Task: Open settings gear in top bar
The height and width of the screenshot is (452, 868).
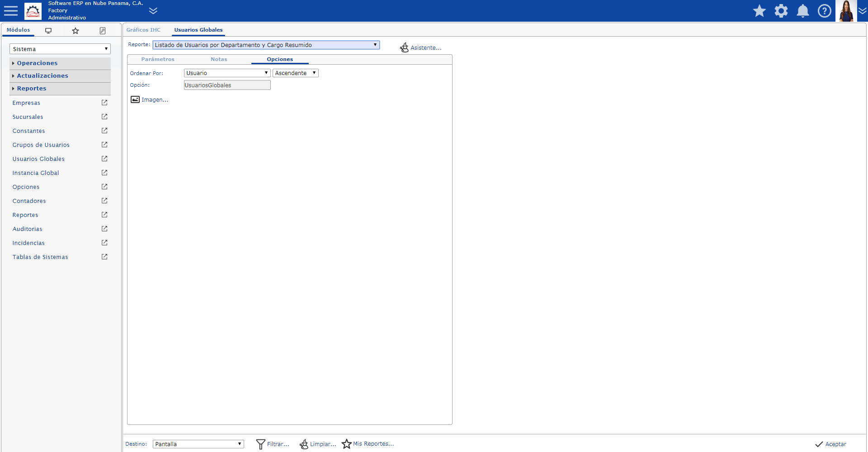Action: tap(781, 11)
